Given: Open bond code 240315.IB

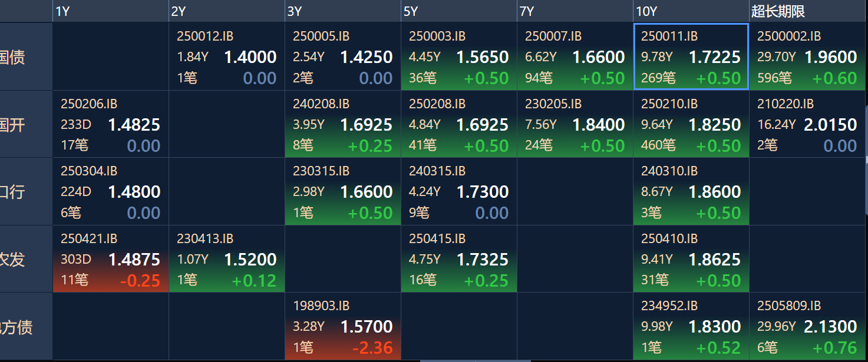Looking at the screenshot, I should [437, 171].
